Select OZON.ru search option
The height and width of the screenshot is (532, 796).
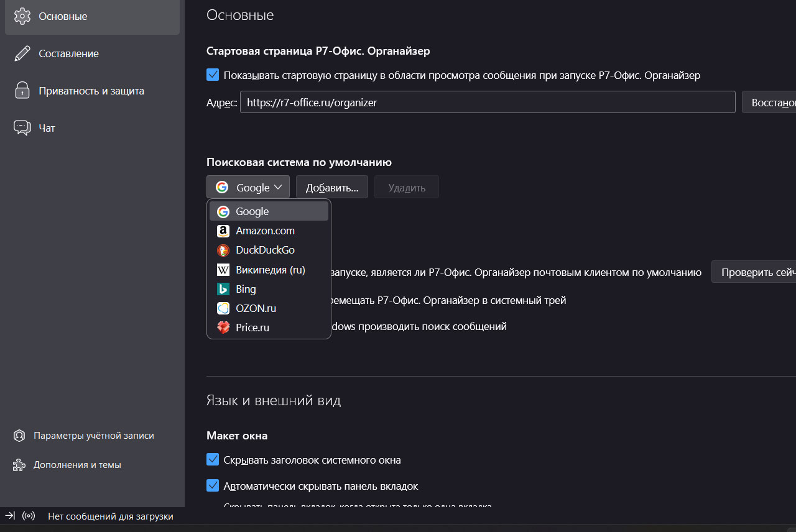coord(269,308)
